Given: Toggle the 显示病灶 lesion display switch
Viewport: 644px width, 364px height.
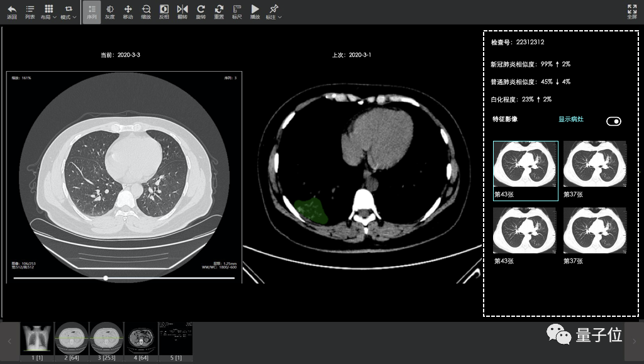Looking at the screenshot, I should point(614,121).
